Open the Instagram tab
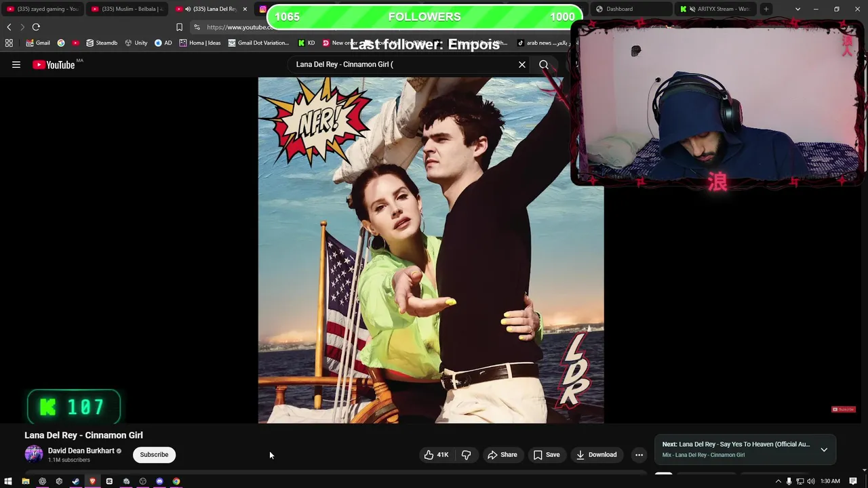Screen dimensions: 868x488 click(x=262, y=9)
